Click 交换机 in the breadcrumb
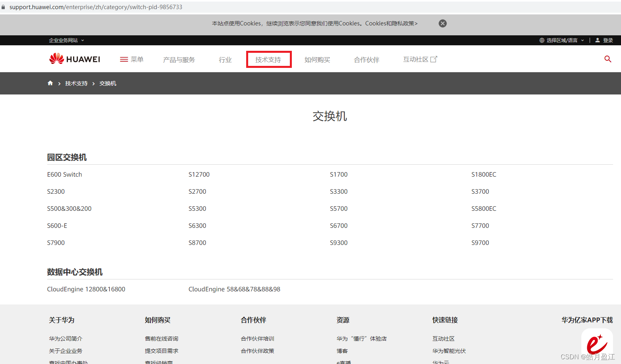Image resolution: width=621 pixels, height=364 pixels. pyautogui.click(x=108, y=83)
